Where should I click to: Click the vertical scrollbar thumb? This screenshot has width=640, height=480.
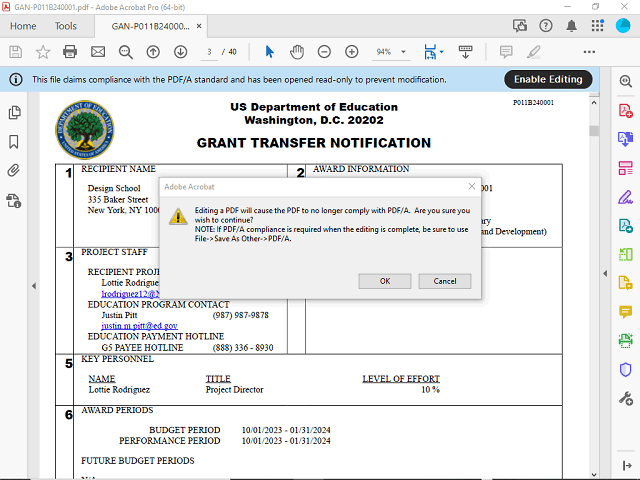click(x=594, y=131)
